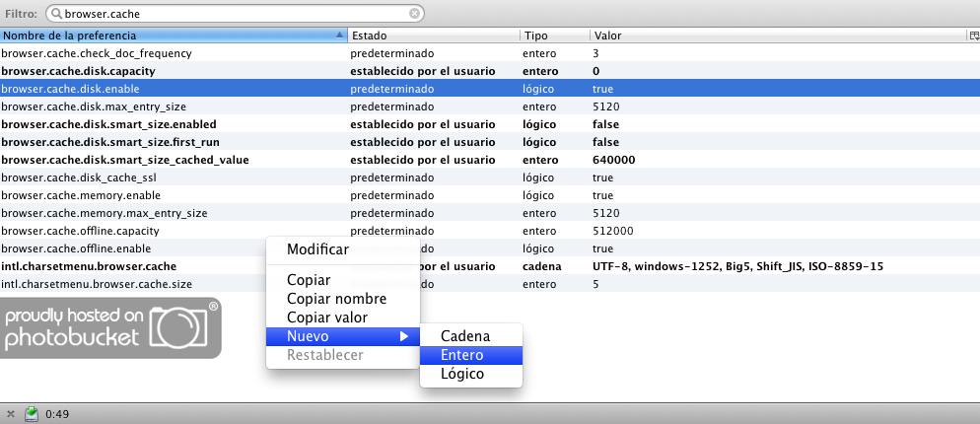Image resolution: width=980 pixels, height=424 pixels.
Task: Click the download icon in the status bar
Action: click(x=32, y=413)
